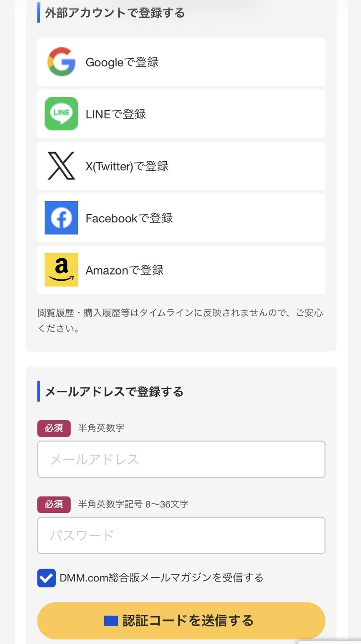This screenshot has height=644, width=361.
Task: Focus the メールアドレス input field
Action: tap(181, 459)
